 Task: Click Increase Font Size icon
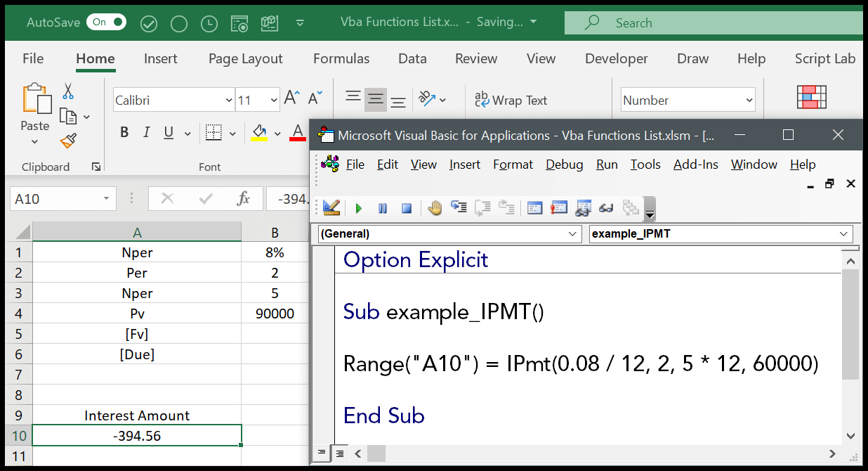292,98
